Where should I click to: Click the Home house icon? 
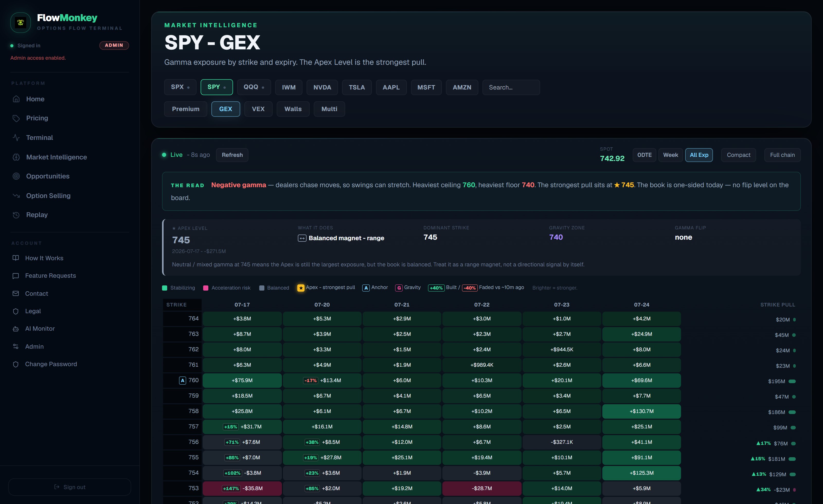(16, 99)
